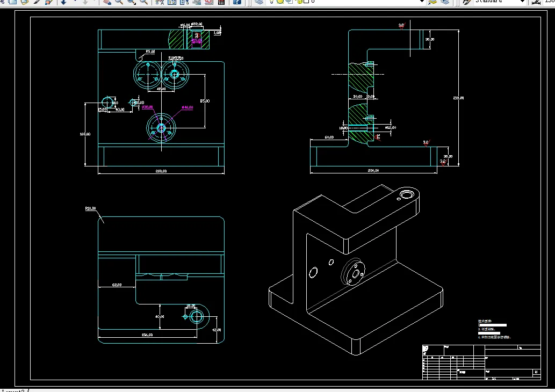
Task: Switch to the Layout tab at bottom left
Action: (x=13, y=390)
